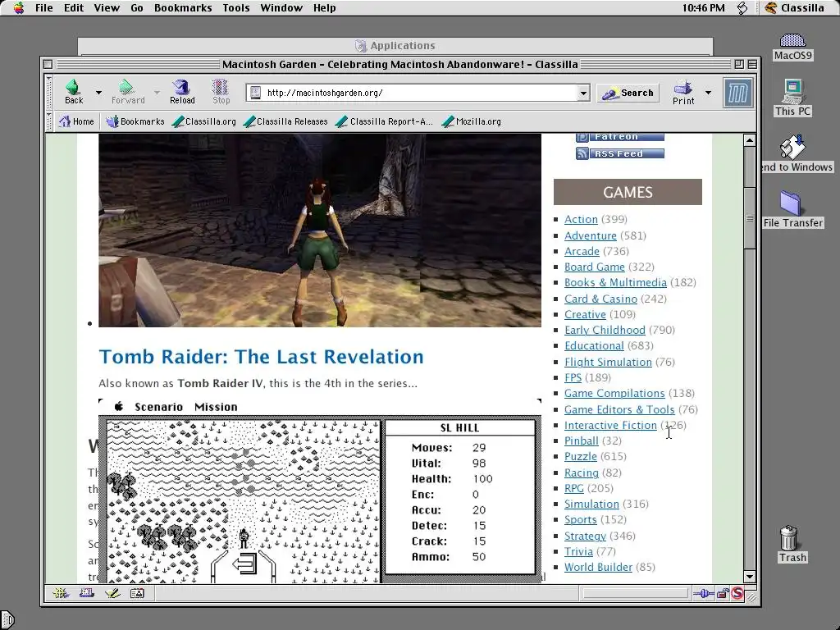Click online/offline connection status icon
Screen dimensions: 840x630
point(703,593)
